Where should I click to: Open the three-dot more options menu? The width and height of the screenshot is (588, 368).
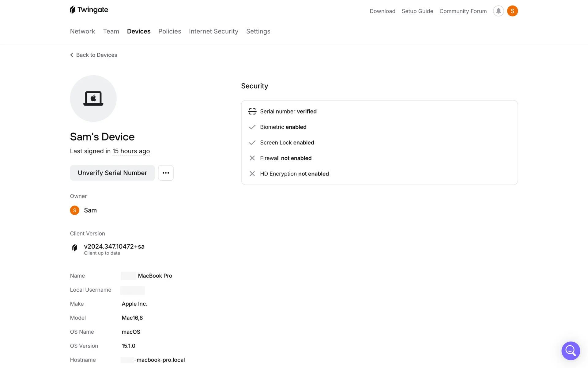coord(166,173)
